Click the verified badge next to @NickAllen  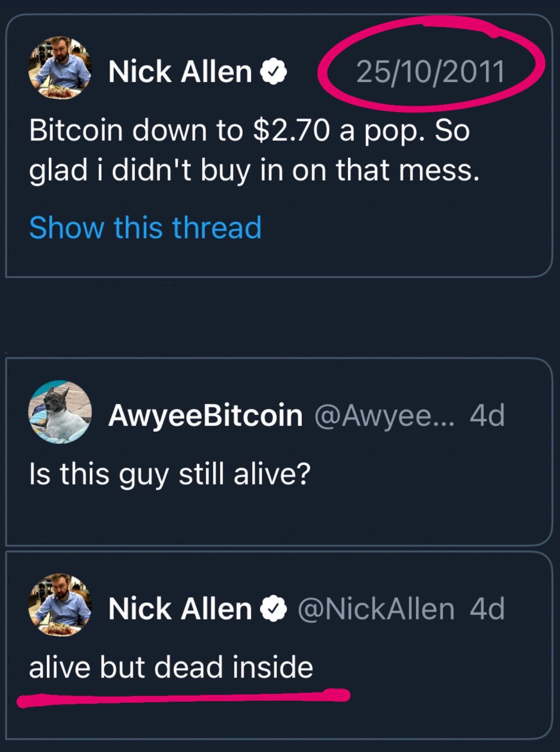pyautogui.click(x=273, y=609)
